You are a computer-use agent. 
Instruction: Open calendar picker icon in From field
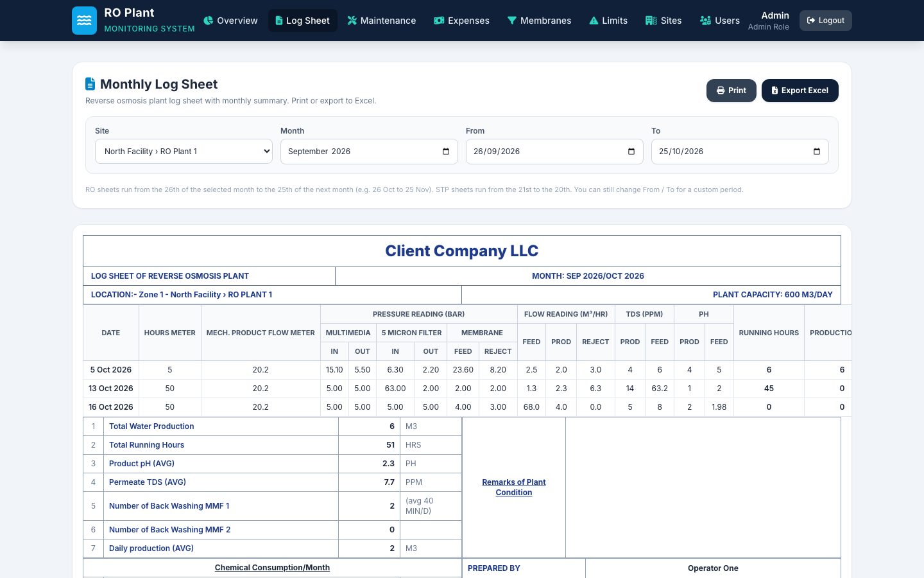(x=631, y=152)
